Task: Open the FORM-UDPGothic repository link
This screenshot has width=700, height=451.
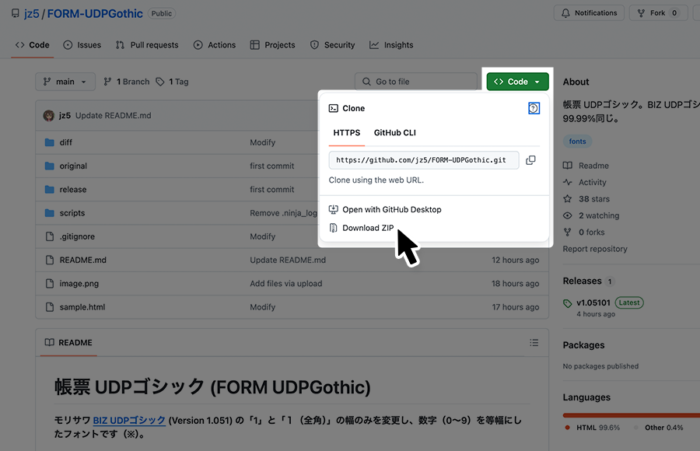Action: [95, 13]
